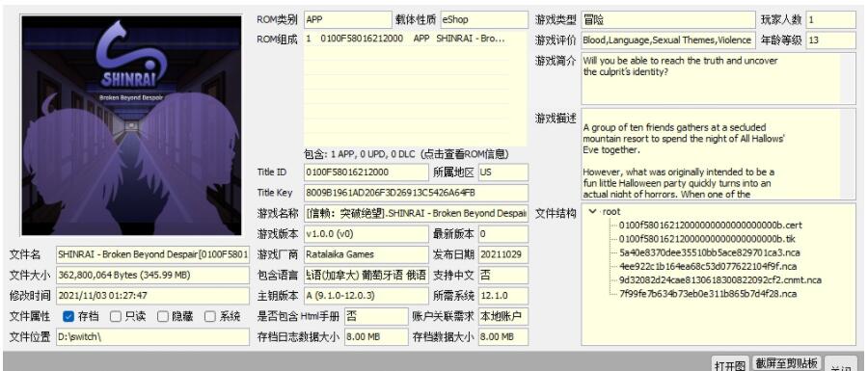The image size is (868, 371).
Task: Click the Title ID field
Action: [366, 172]
